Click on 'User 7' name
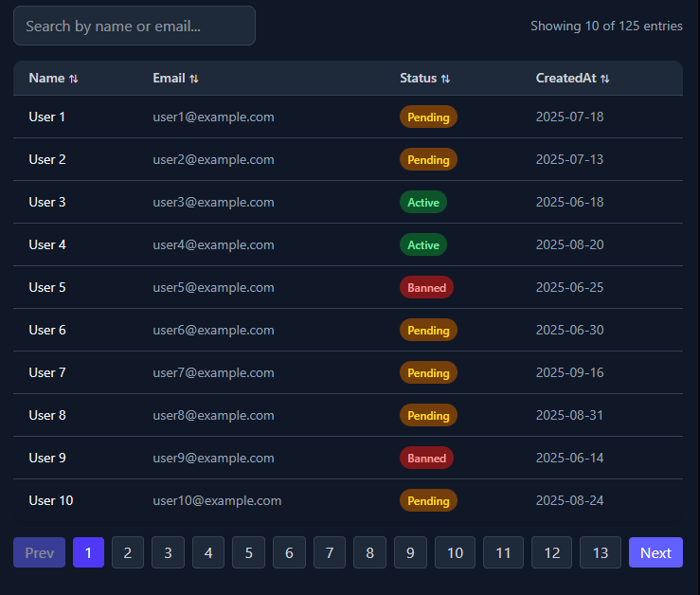Screen dimensions: 700x595 47,372
